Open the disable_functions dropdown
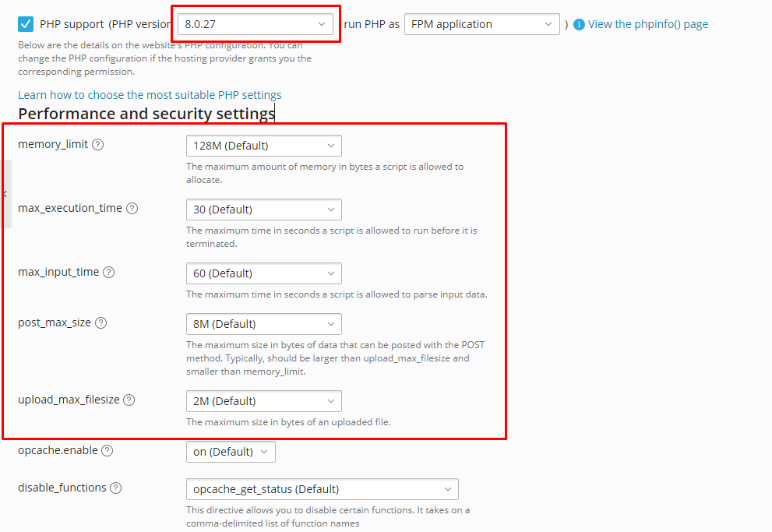This screenshot has width=772, height=532. click(322, 488)
